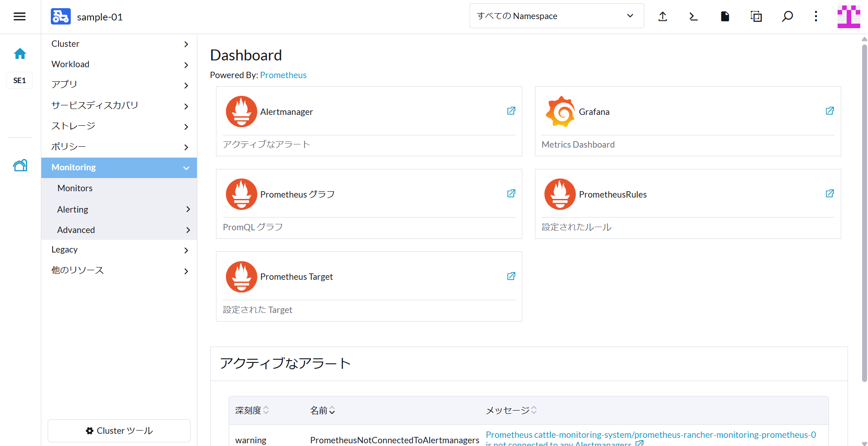Expand the サービスディスカバリ menu chevron
868x446 pixels.
(x=186, y=106)
